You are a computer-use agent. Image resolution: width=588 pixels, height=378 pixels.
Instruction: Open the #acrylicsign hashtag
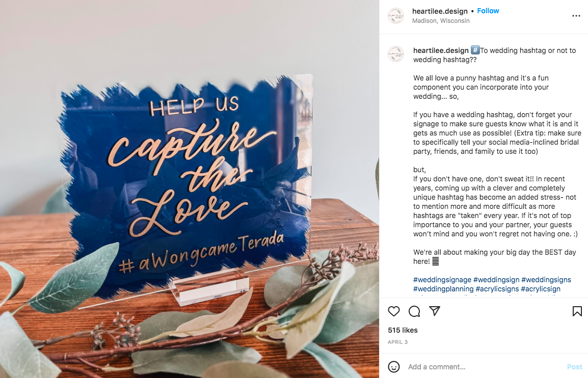pyautogui.click(x=541, y=289)
